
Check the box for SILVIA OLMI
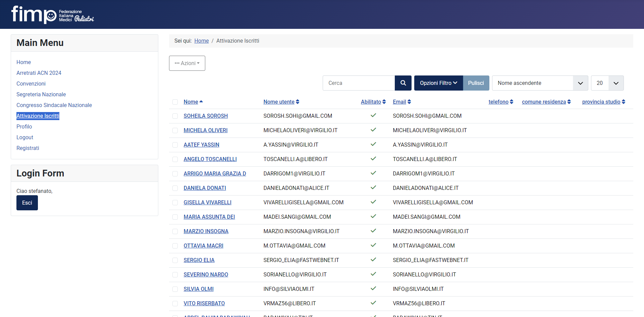click(175, 289)
